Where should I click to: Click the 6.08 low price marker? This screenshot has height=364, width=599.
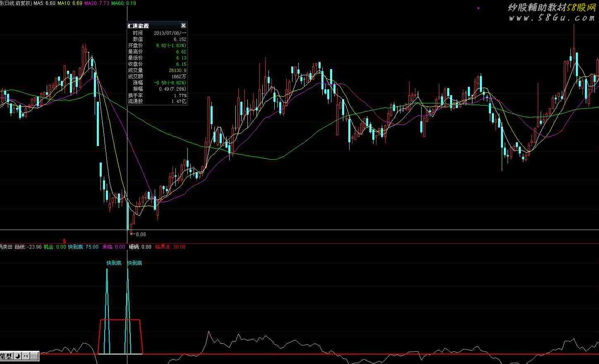(140, 235)
